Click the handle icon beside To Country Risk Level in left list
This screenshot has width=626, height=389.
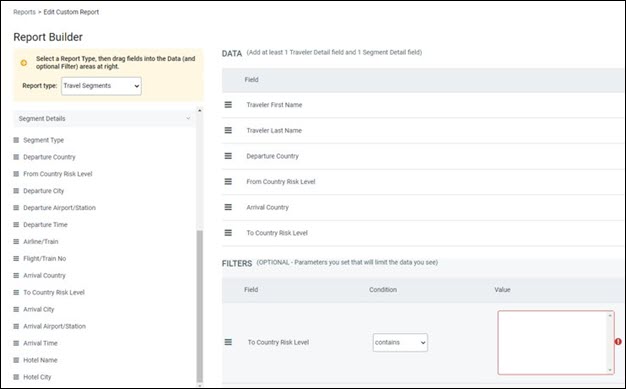[16, 292]
